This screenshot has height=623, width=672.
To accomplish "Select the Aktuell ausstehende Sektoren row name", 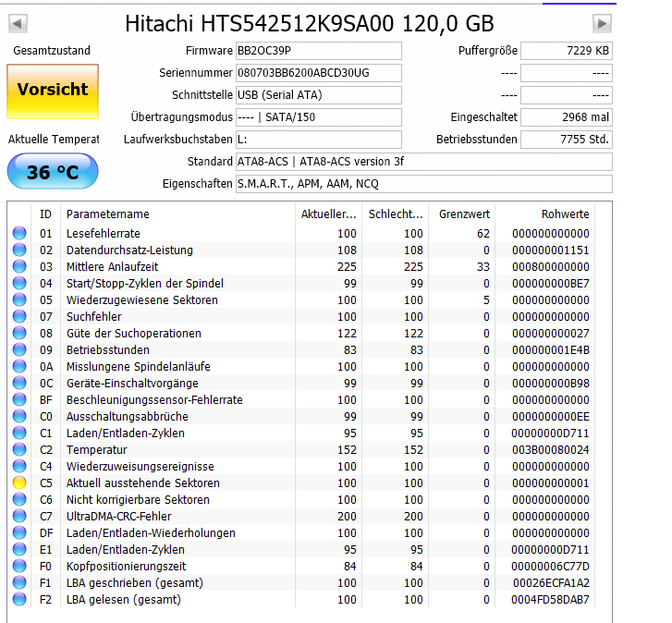I will click(x=142, y=483).
